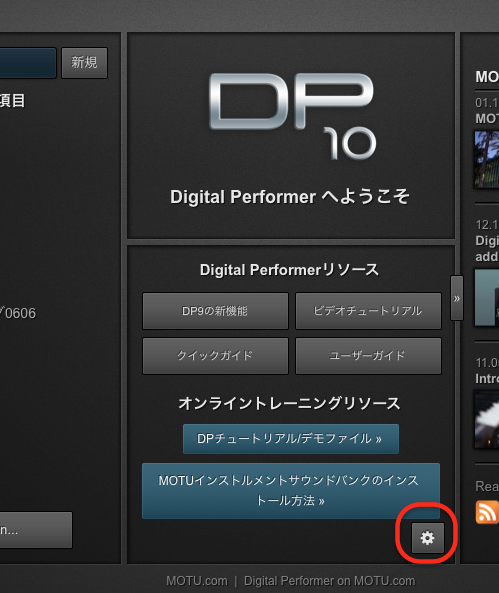This screenshot has width=499, height=593.
Task: Click the 'Digi' news headline
Action: tap(487, 248)
